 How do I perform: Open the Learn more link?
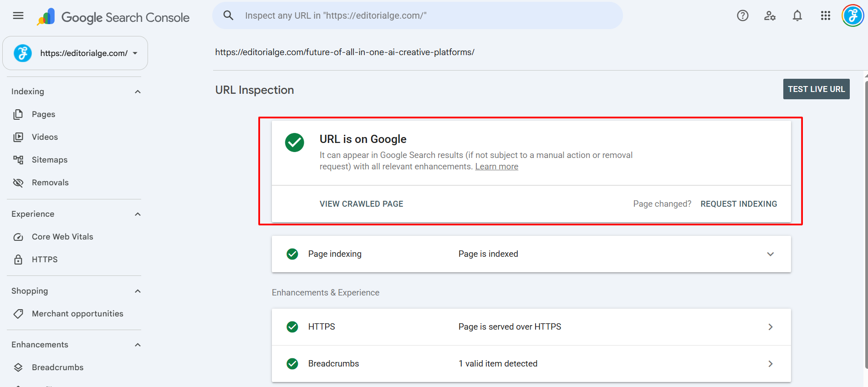496,167
